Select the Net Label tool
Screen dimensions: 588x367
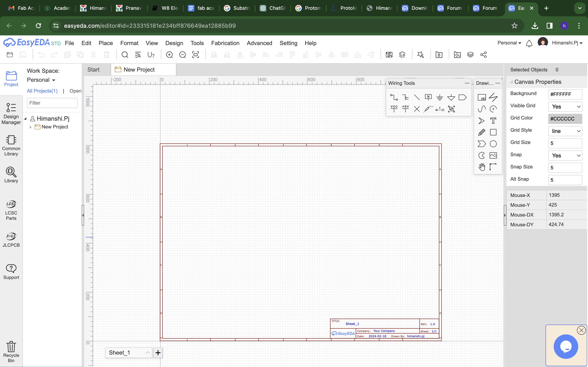(428, 98)
